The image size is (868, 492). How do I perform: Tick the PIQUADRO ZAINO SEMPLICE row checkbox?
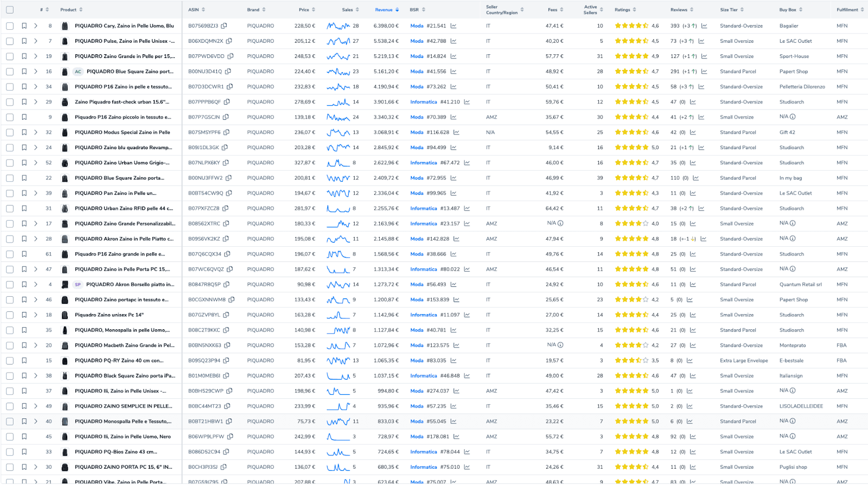(10, 406)
